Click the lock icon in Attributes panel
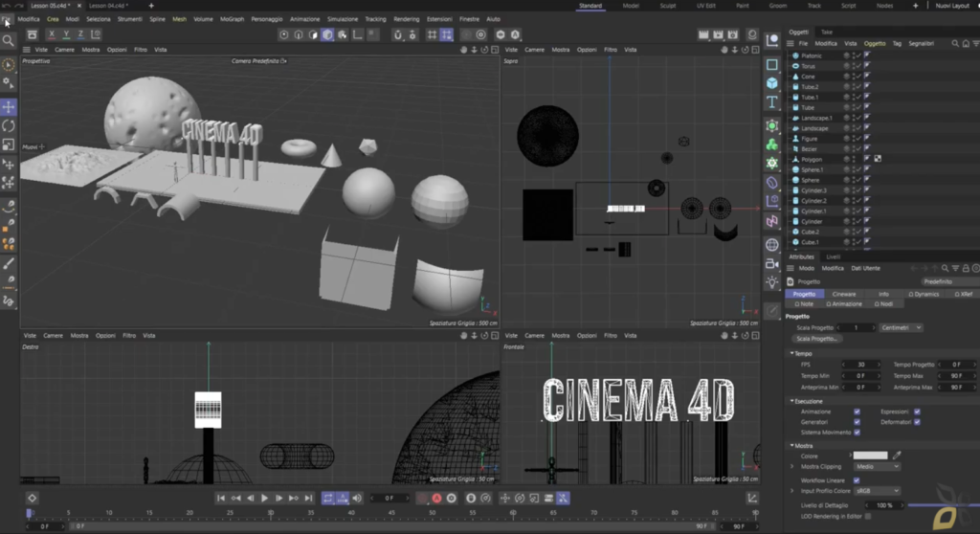The height and width of the screenshot is (534, 980). [x=966, y=268]
